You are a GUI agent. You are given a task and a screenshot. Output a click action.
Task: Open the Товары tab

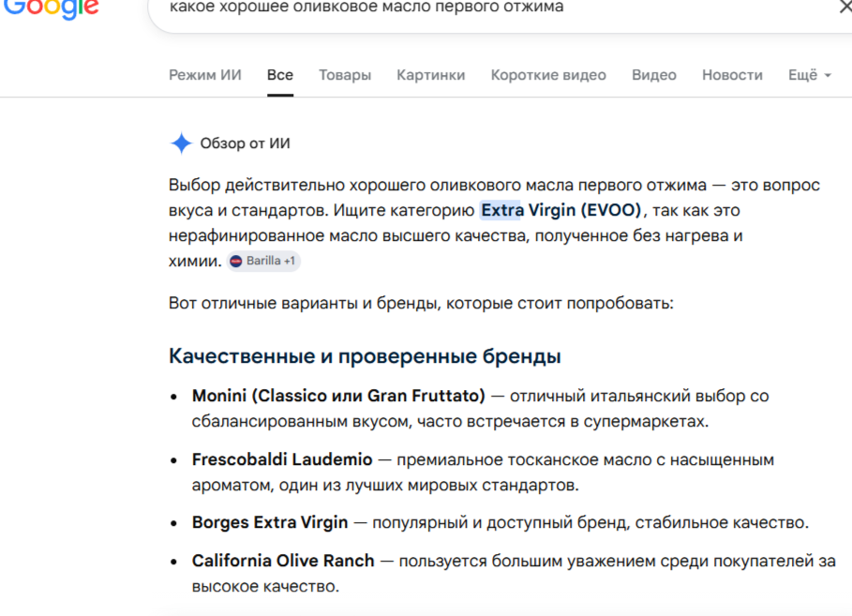pyautogui.click(x=345, y=75)
